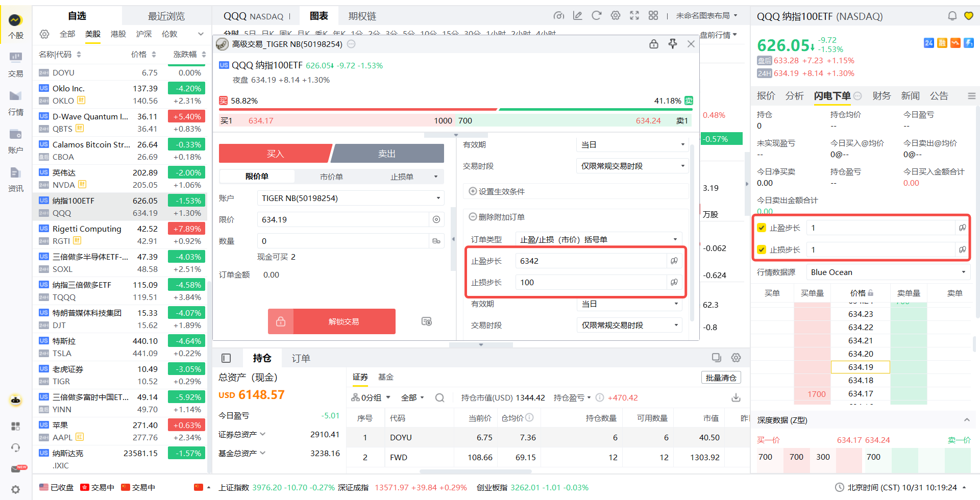The height and width of the screenshot is (500, 980).
Task: Click the target icon beside the 限价 field
Action: point(436,219)
